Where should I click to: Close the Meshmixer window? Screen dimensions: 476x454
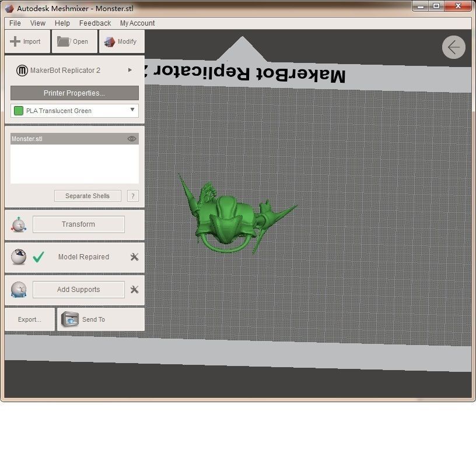pyautogui.click(x=458, y=6)
